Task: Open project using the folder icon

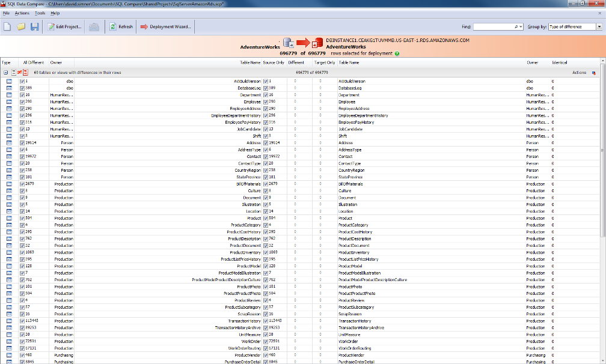Action: tap(21, 26)
